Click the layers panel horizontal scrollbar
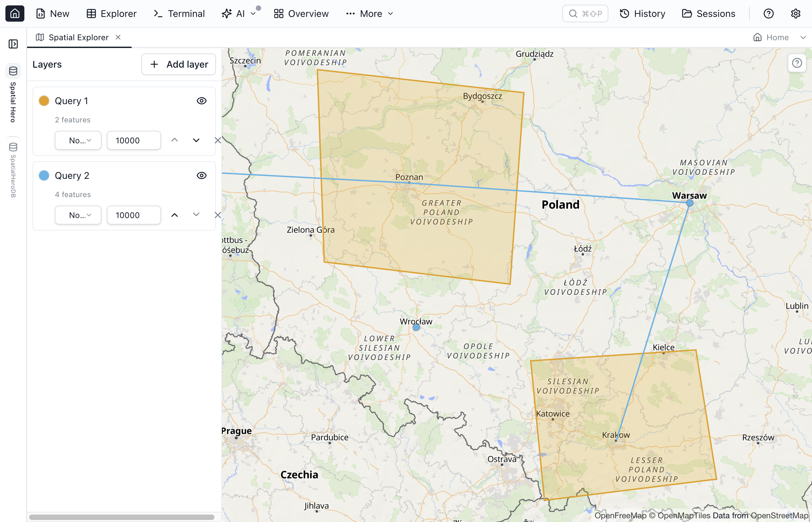 pyautogui.click(x=121, y=517)
